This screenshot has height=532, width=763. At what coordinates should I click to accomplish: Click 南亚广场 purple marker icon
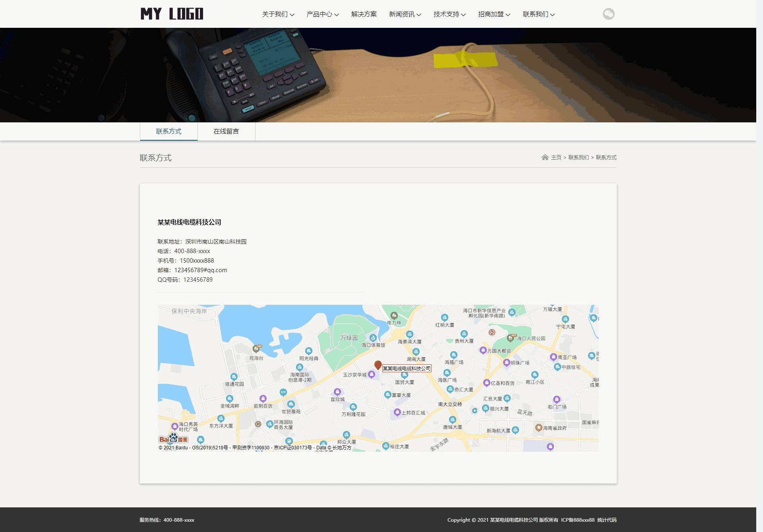tap(553, 357)
